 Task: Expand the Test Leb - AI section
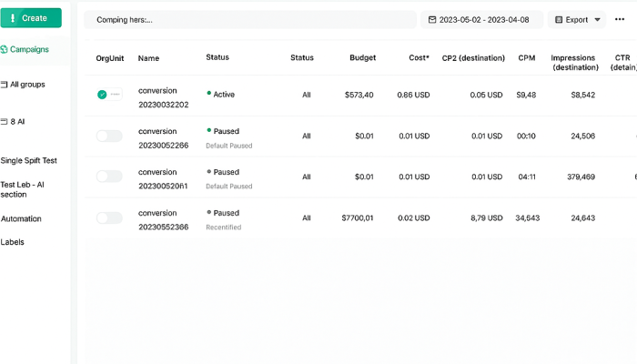[26, 189]
